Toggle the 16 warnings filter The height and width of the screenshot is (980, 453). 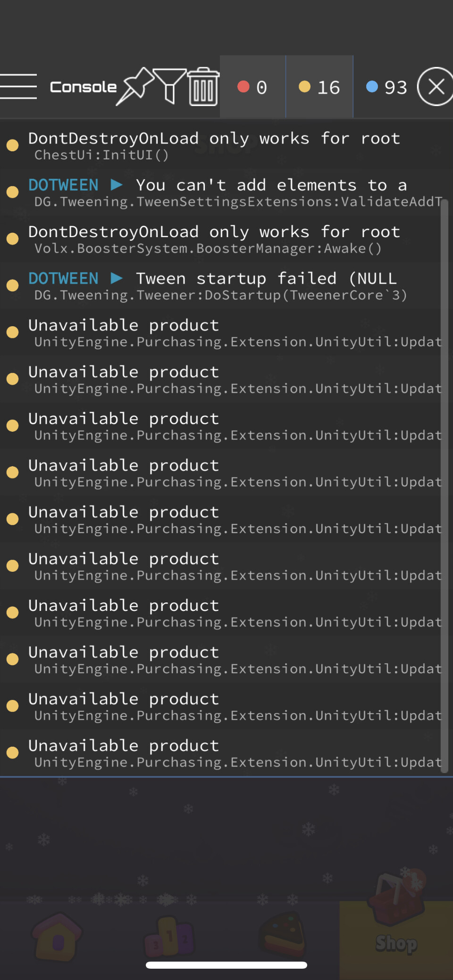[319, 87]
